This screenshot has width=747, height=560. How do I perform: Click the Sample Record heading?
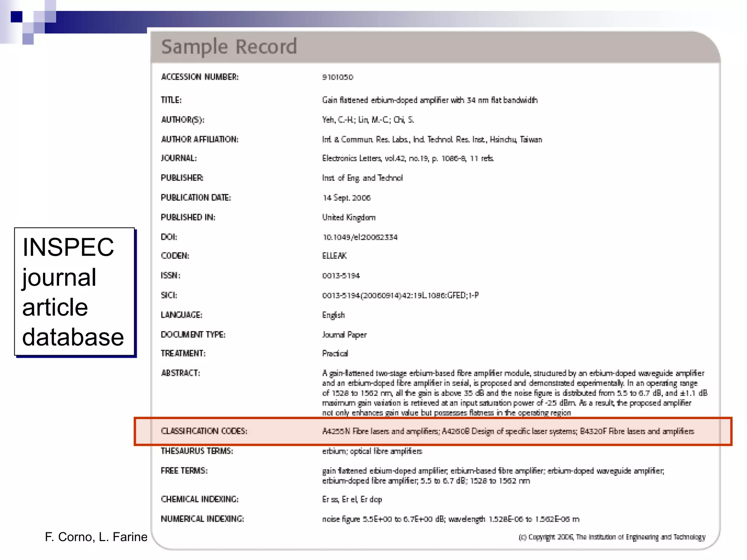pos(229,47)
